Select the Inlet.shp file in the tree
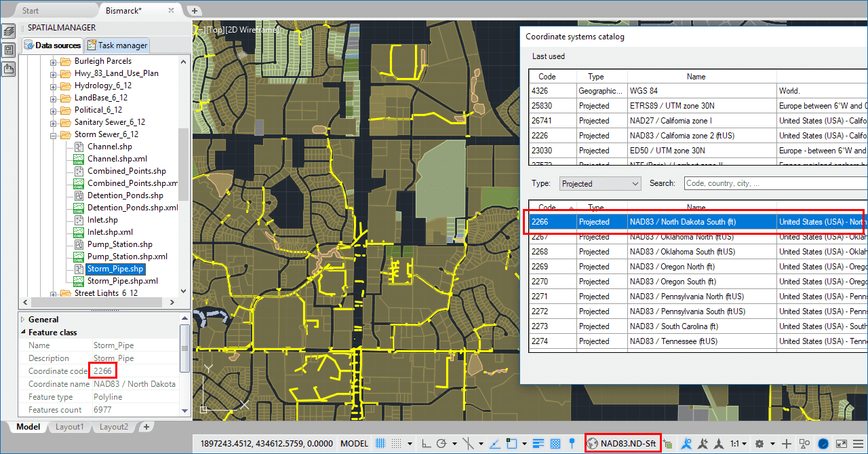The image size is (868, 454). [102, 220]
